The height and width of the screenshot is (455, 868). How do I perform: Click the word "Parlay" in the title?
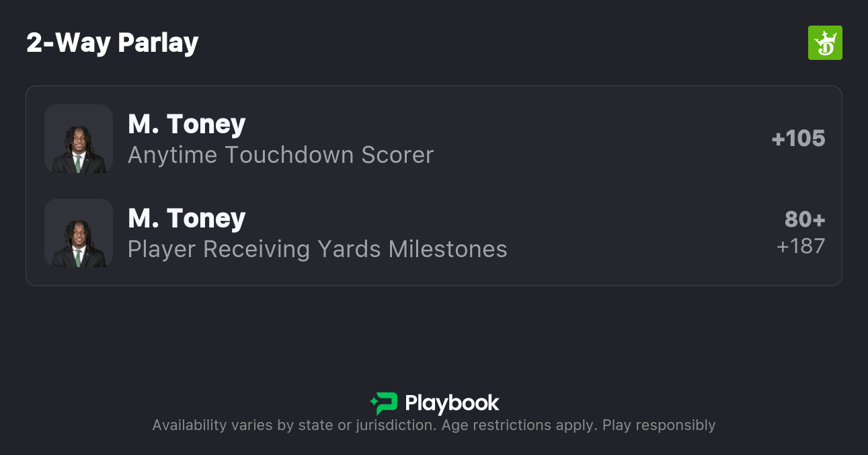coord(158,43)
